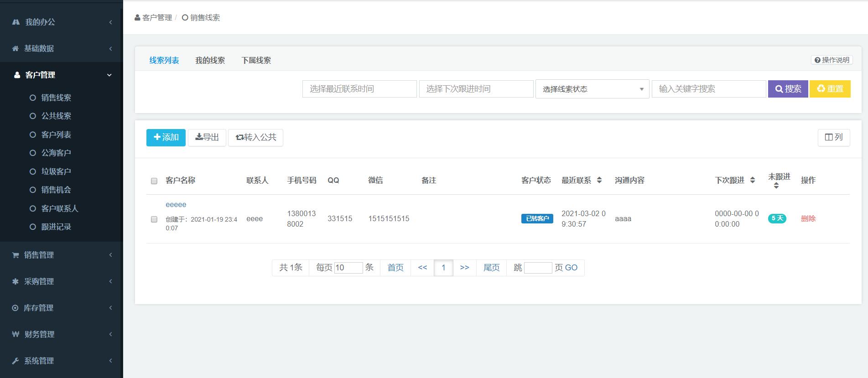Image resolution: width=868 pixels, height=378 pixels.
Task: Click the breadcrumb user icon before 客户管理
Action: coord(137,18)
